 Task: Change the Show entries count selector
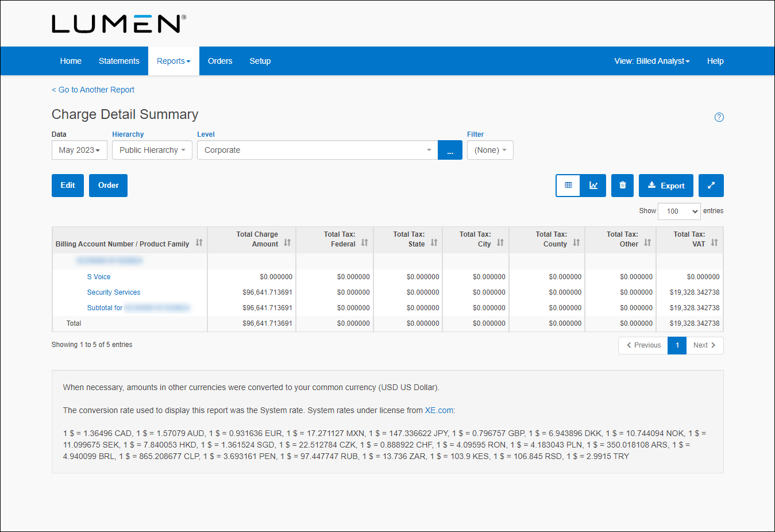679,211
